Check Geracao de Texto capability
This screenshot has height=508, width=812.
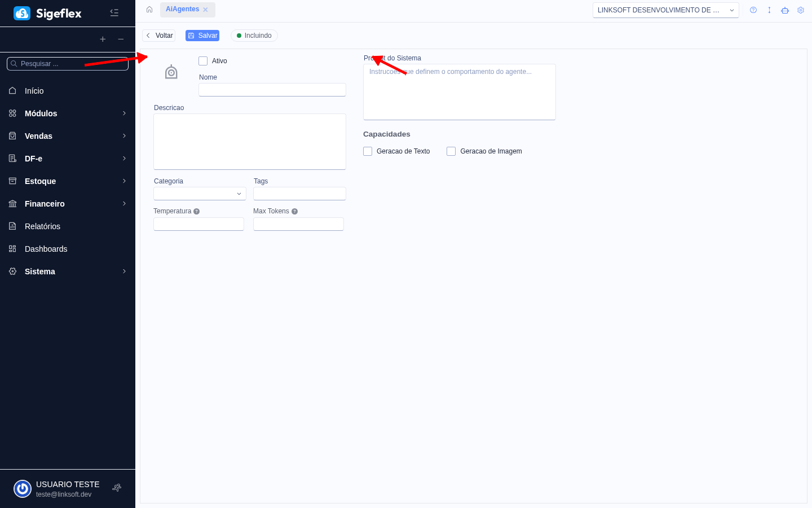(368, 151)
